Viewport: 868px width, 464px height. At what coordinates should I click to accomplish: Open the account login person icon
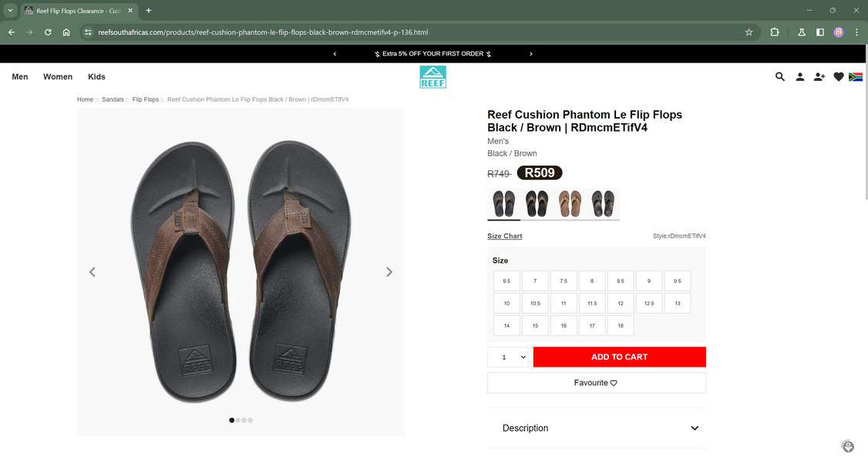pyautogui.click(x=800, y=77)
